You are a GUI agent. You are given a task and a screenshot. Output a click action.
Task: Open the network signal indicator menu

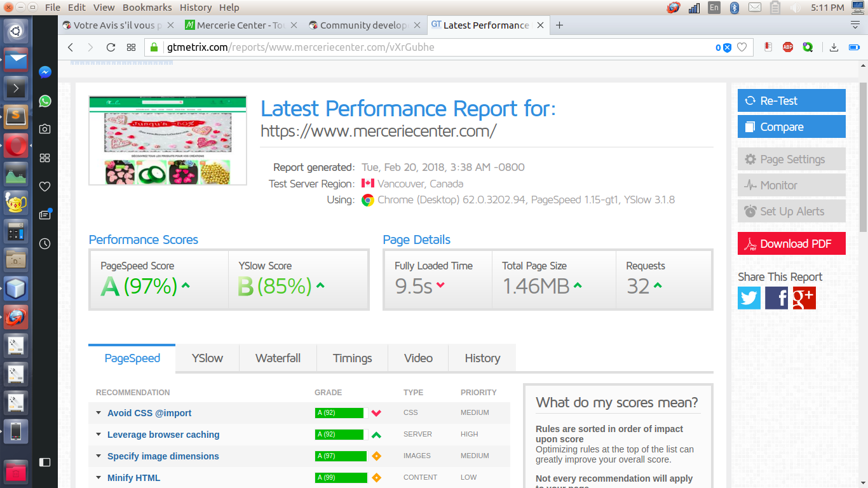(694, 8)
